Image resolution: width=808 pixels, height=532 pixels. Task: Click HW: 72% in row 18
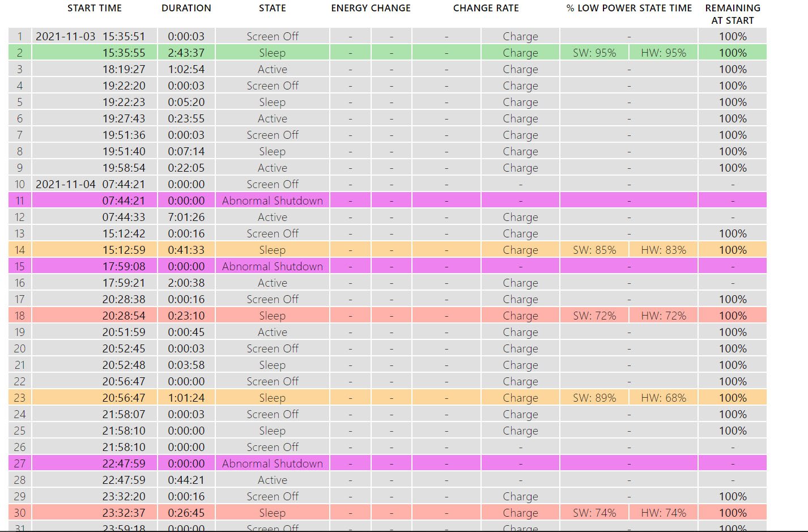click(664, 316)
